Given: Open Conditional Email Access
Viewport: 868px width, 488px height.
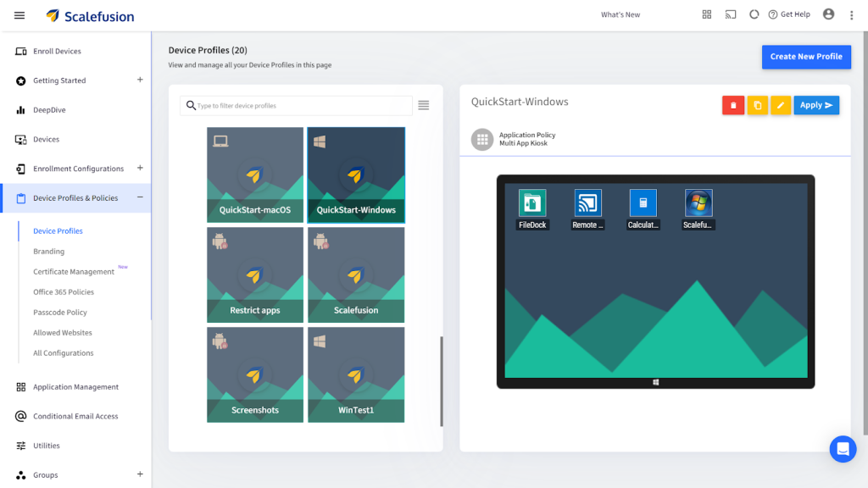Looking at the screenshot, I should point(75,417).
